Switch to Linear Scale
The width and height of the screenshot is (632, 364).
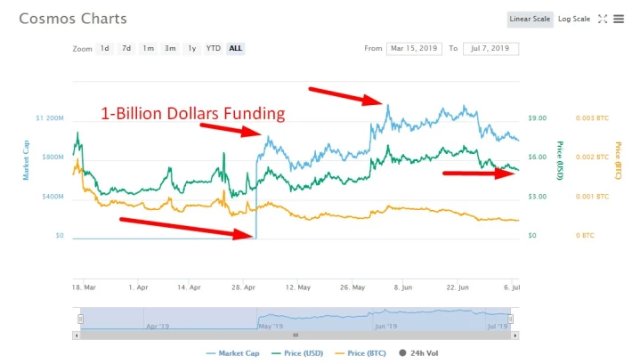[530, 19]
